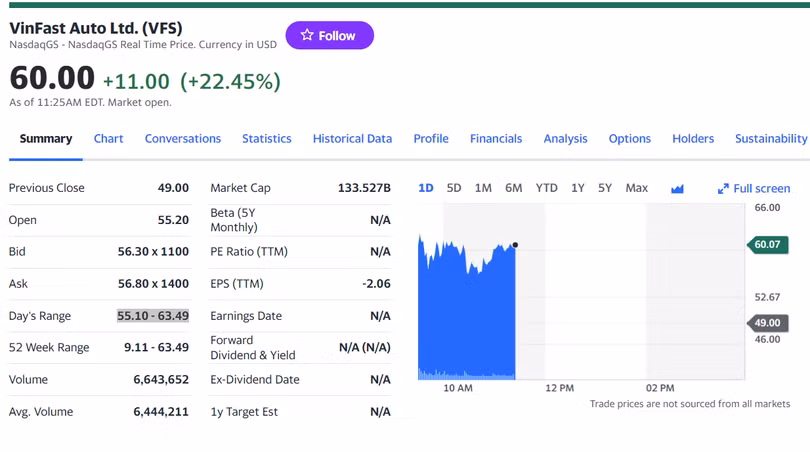This screenshot has width=810, height=452.
Task: Click the star Follow button
Action: 329,36
